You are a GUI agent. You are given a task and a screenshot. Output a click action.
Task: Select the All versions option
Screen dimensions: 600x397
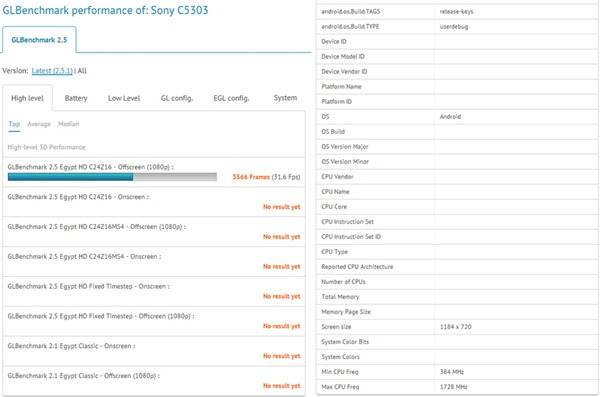(x=82, y=71)
